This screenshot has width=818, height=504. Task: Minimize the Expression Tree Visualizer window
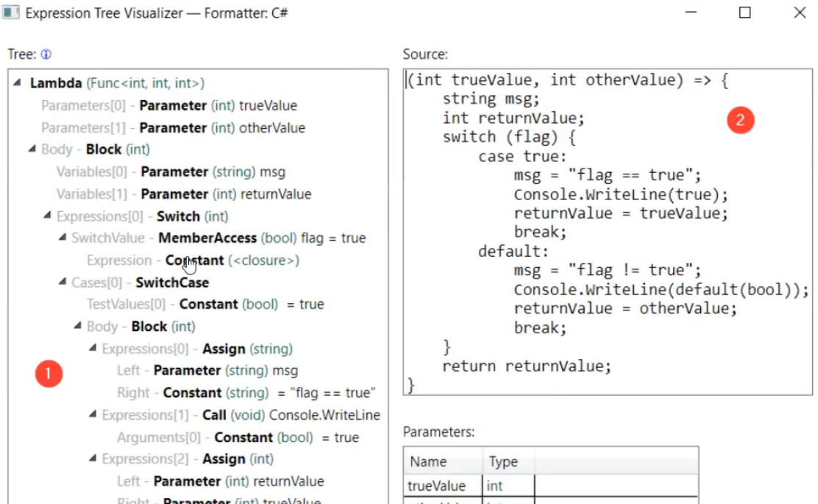pos(691,13)
